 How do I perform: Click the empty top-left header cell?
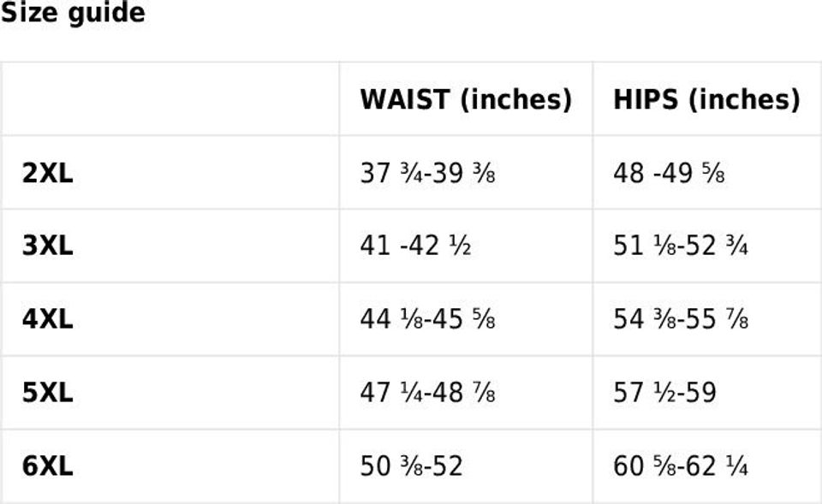[170, 99]
